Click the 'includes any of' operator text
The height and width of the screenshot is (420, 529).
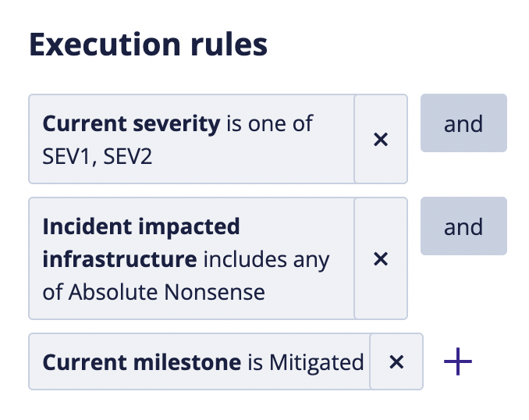click(x=265, y=259)
